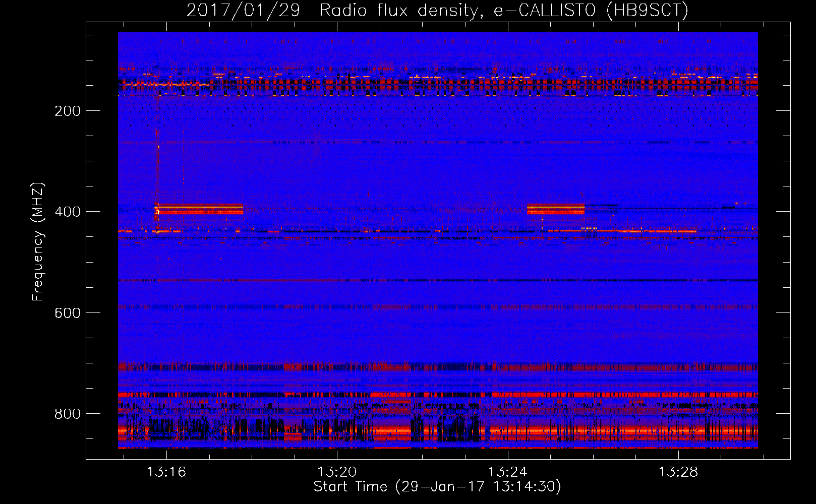Click the 13:16 time tick label
This screenshot has width=816, height=504.
click(166, 472)
